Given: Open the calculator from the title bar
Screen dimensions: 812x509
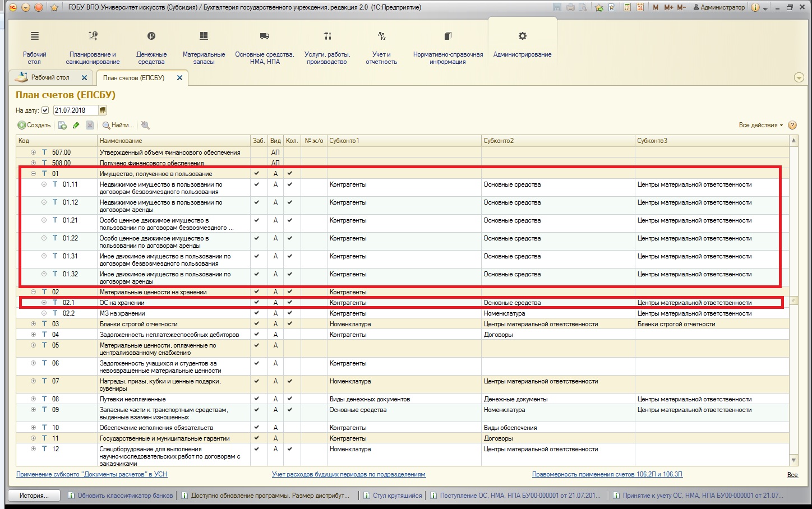Looking at the screenshot, I should click(x=626, y=7).
